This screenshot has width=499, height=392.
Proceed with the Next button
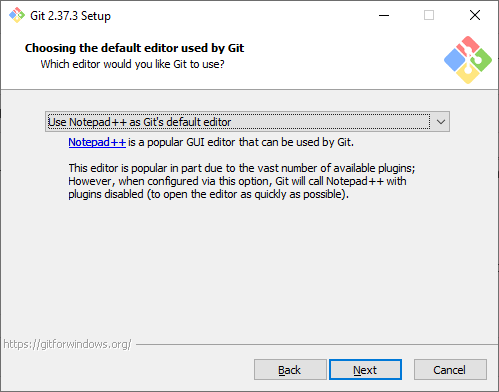coord(365,370)
